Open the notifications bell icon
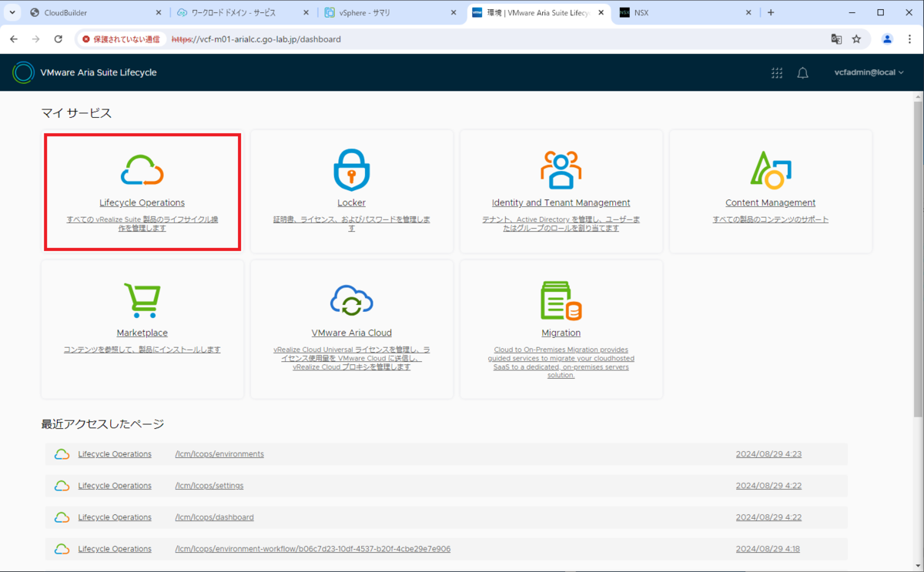The image size is (924, 572). (802, 72)
